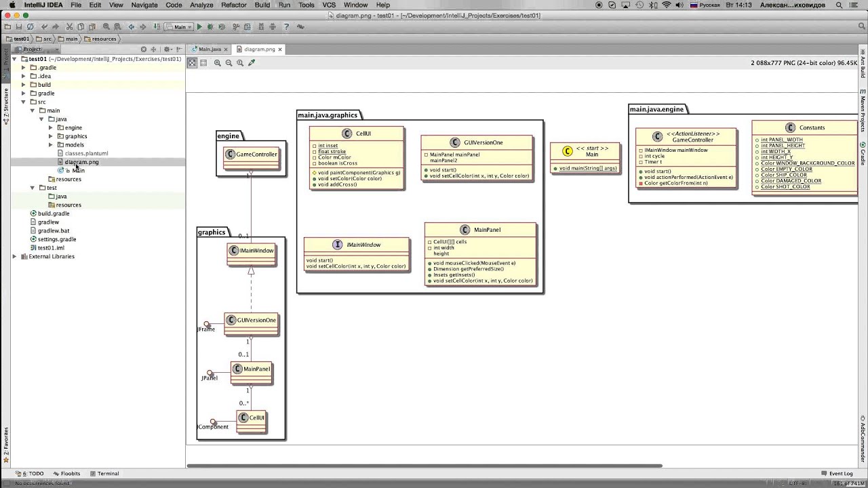Image resolution: width=868 pixels, height=488 pixels.
Task: Click the scroll-from-source target icon in Project panel
Action: [144, 49]
